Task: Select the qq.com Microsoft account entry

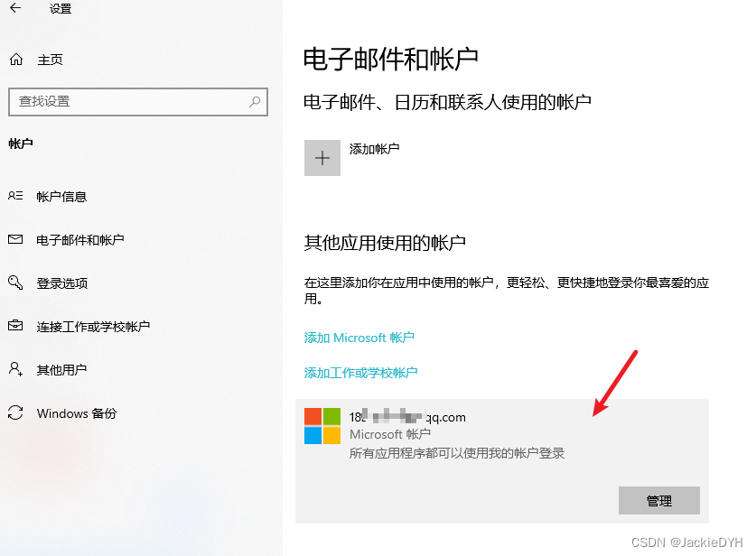Action: [502, 461]
